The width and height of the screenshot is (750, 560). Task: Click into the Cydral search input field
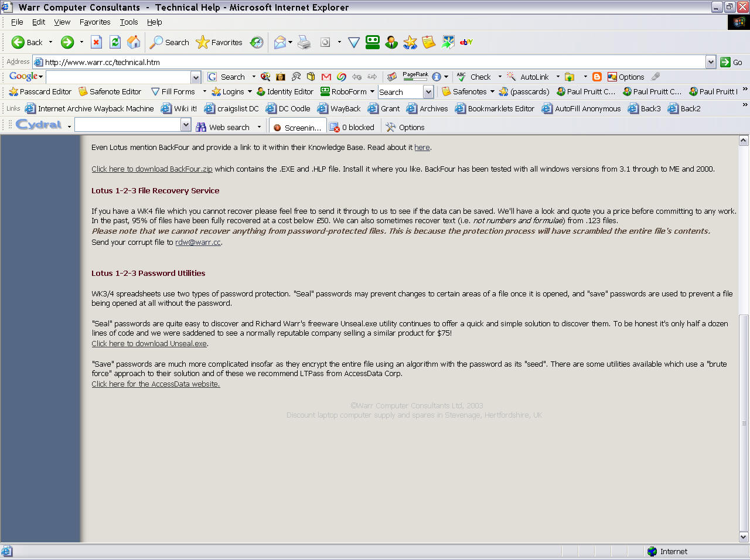(128, 125)
